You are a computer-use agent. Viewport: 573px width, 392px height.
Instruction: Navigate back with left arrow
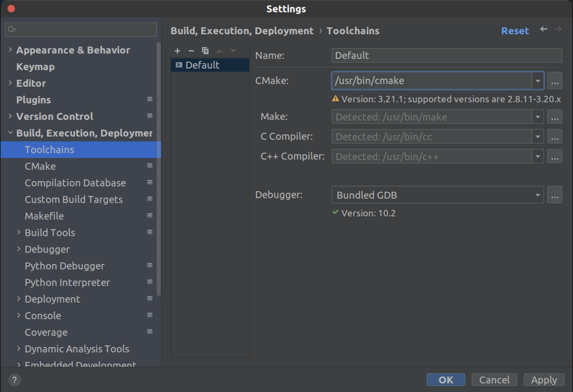(x=544, y=29)
